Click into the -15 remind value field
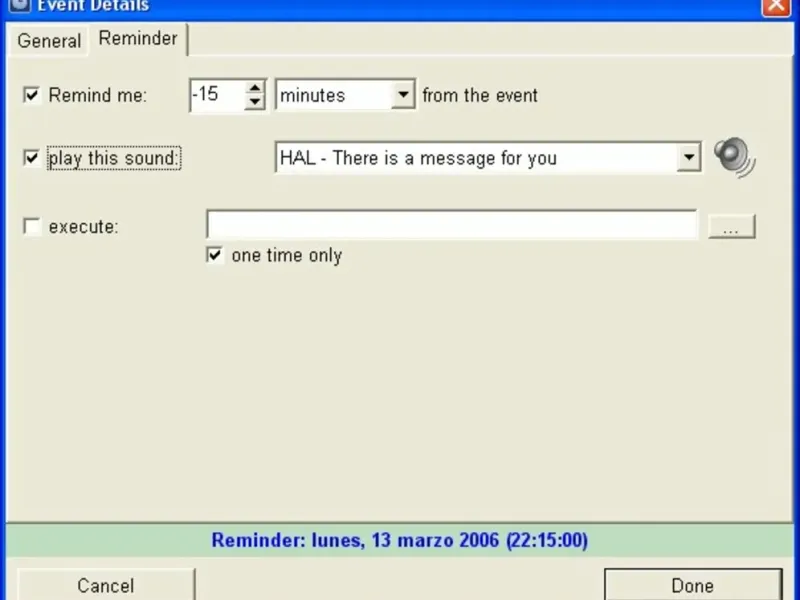 (217, 95)
